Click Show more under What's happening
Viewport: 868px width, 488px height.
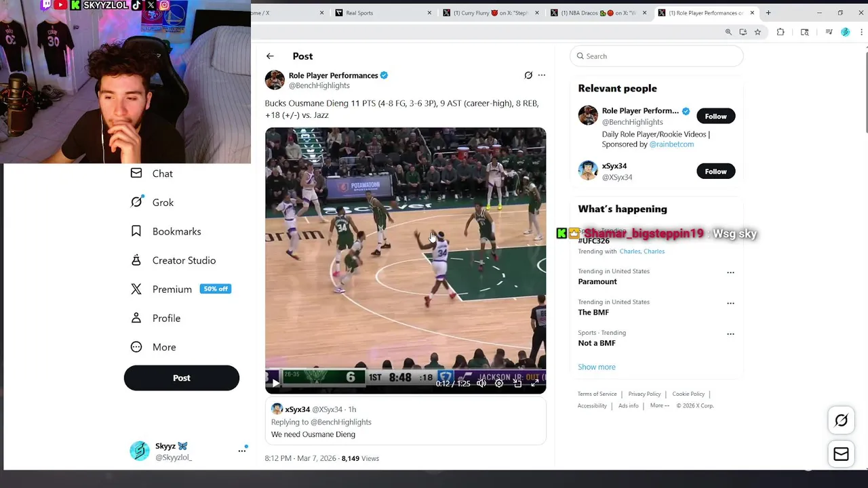(597, 367)
